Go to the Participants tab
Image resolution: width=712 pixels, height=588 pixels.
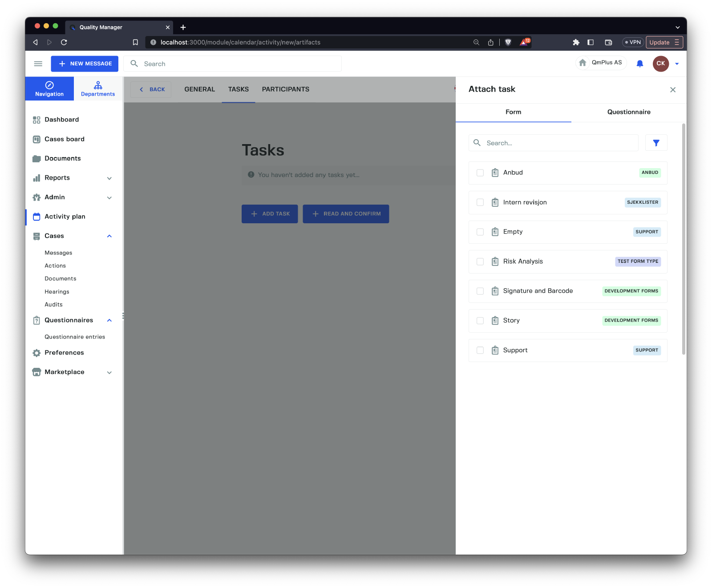[x=285, y=89]
